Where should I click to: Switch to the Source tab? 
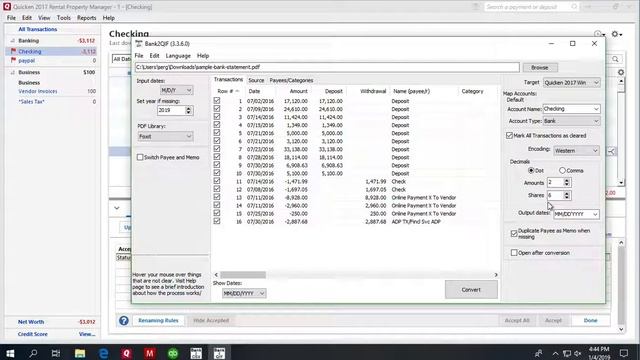point(256,80)
